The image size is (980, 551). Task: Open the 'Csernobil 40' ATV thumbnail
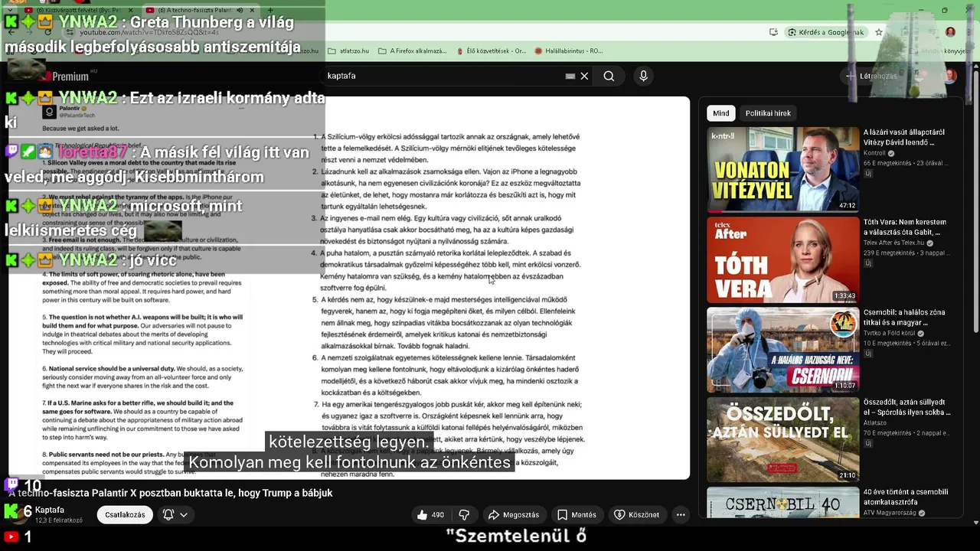click(x=782, y=502)
